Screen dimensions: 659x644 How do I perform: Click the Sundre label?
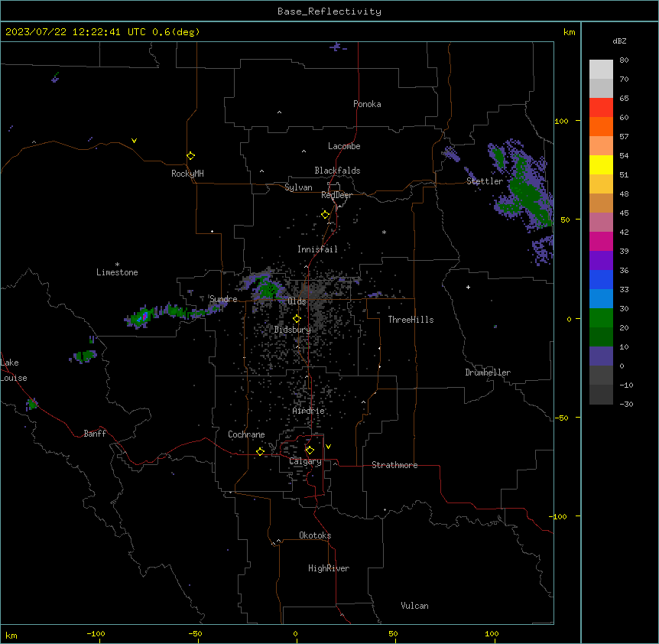pyautogui.click(x=223, y=299)
